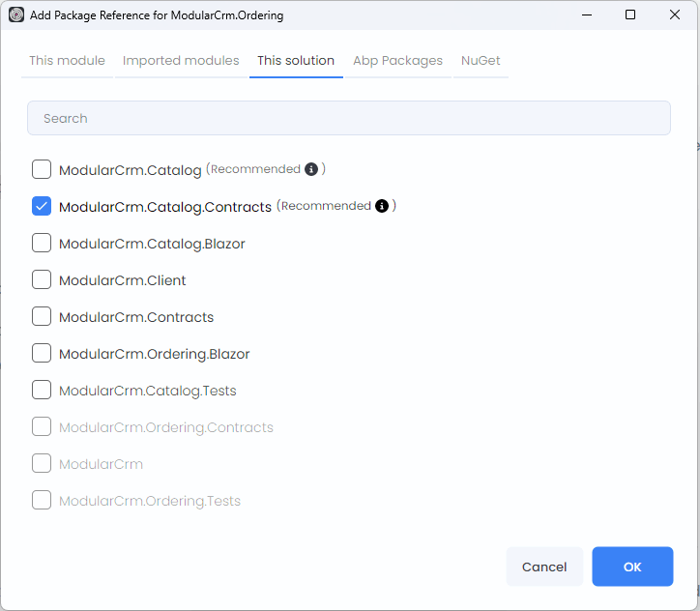Image resolution: width=700 pixels, height=611 pixels.
Task: Go to the Abp Packages tab
Action: point(397,61)
